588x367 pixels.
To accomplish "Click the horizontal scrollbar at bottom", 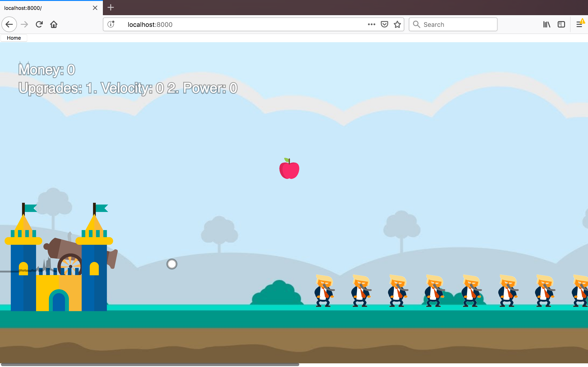I will 150,364.
